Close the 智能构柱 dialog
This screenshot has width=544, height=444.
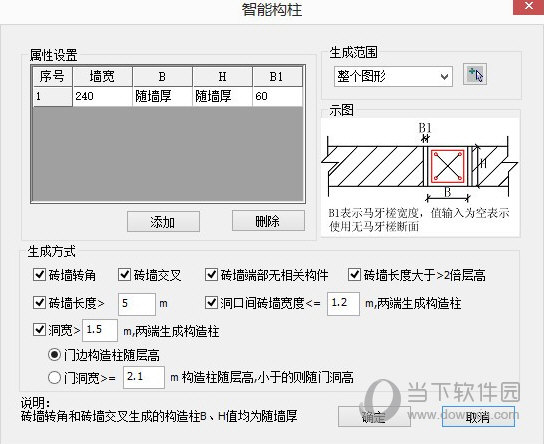click(x=528, y=7)
